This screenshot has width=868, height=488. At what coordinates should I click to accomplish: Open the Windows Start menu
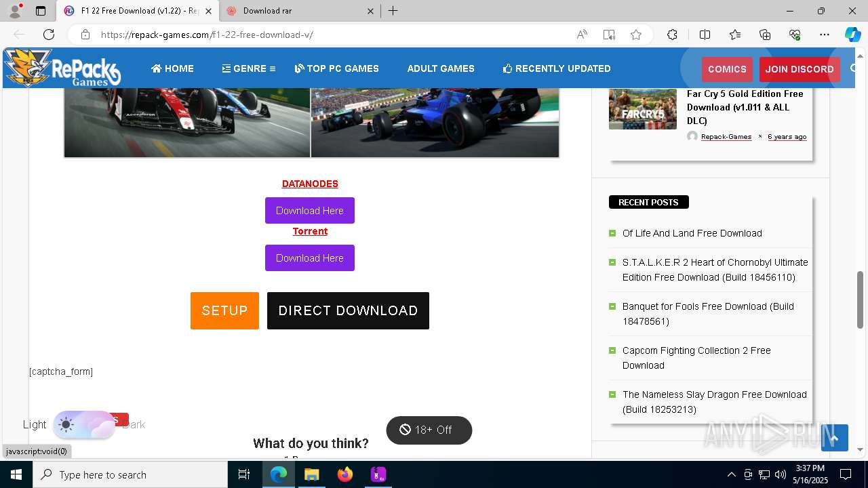(16, 474)
